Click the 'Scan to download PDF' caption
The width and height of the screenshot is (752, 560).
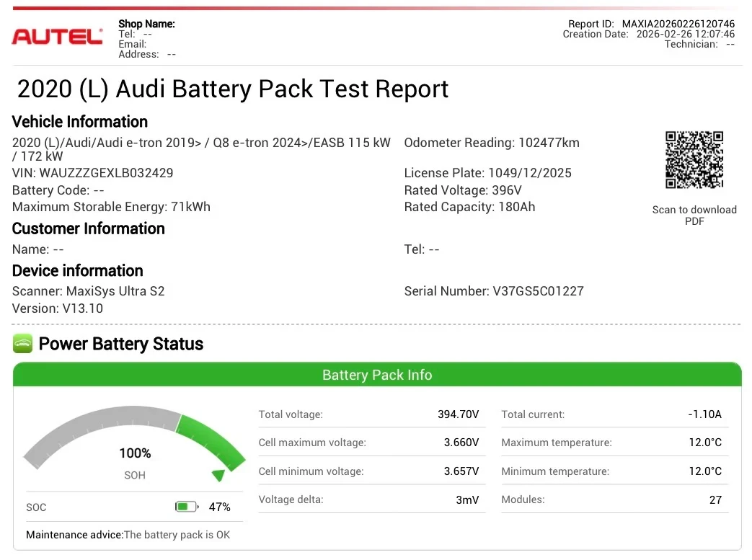[694, 215]
